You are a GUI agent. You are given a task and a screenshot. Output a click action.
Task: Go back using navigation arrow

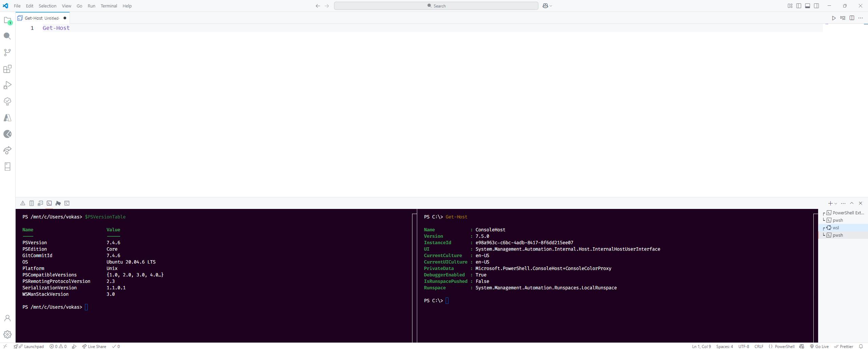318,6
